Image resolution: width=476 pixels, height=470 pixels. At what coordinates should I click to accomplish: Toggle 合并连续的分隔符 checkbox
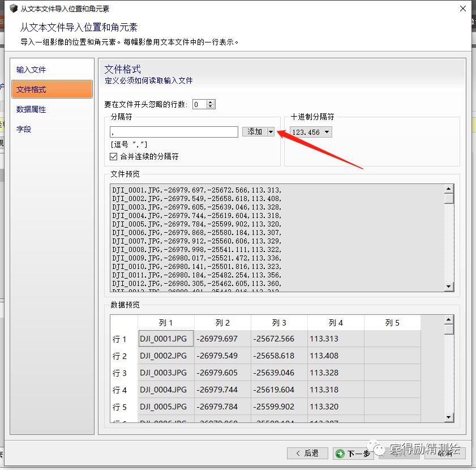(114, 156)
